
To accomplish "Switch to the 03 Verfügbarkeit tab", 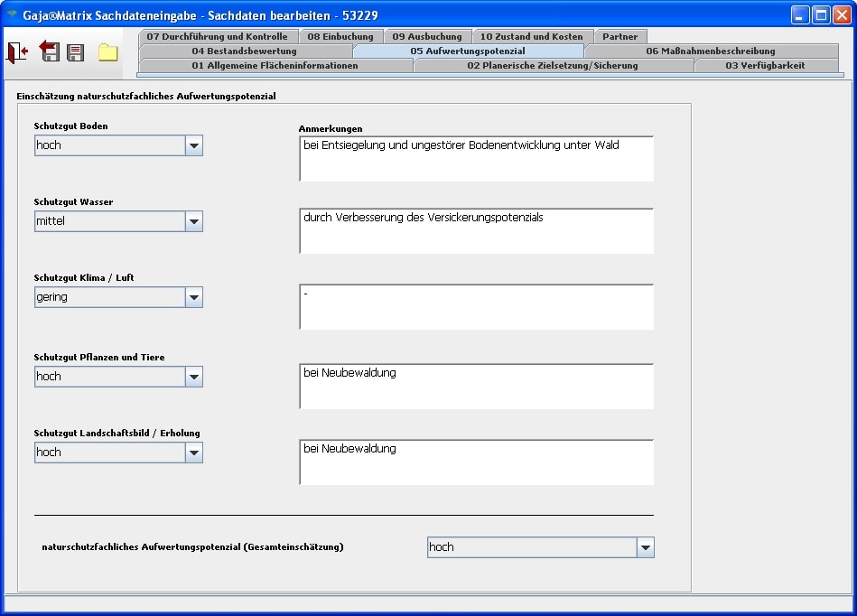I will (x=764, y=66).
